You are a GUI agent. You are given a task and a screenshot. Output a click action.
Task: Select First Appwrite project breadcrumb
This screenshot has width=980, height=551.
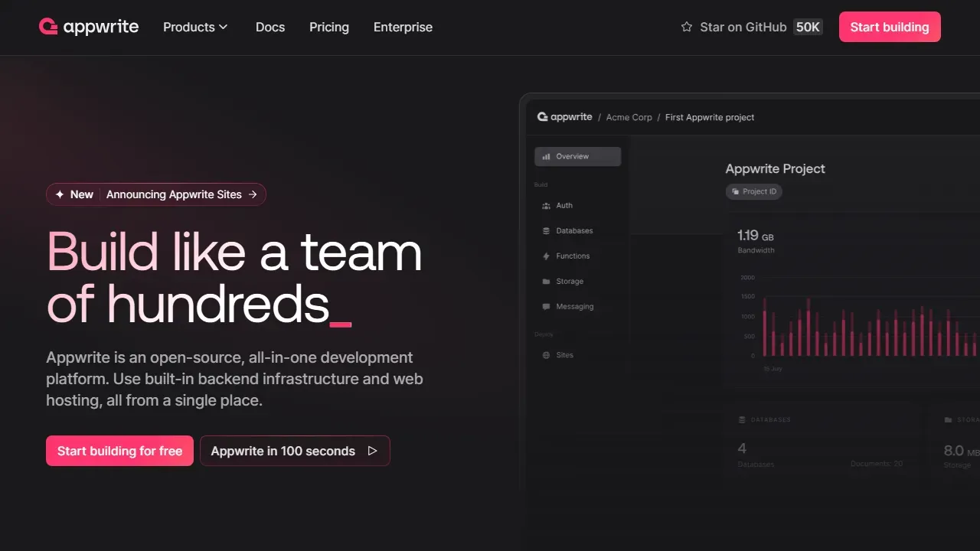(x=710, y=117)
